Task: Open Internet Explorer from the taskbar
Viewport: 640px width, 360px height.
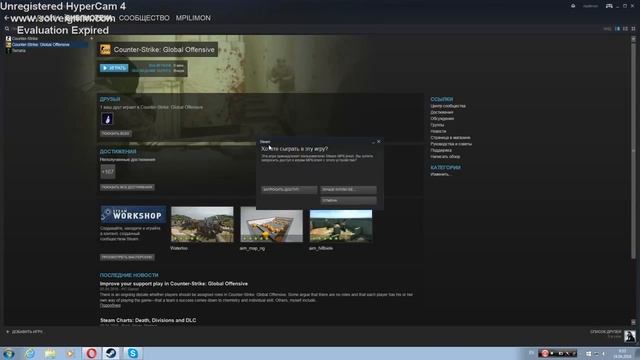Action: [29, 353]
